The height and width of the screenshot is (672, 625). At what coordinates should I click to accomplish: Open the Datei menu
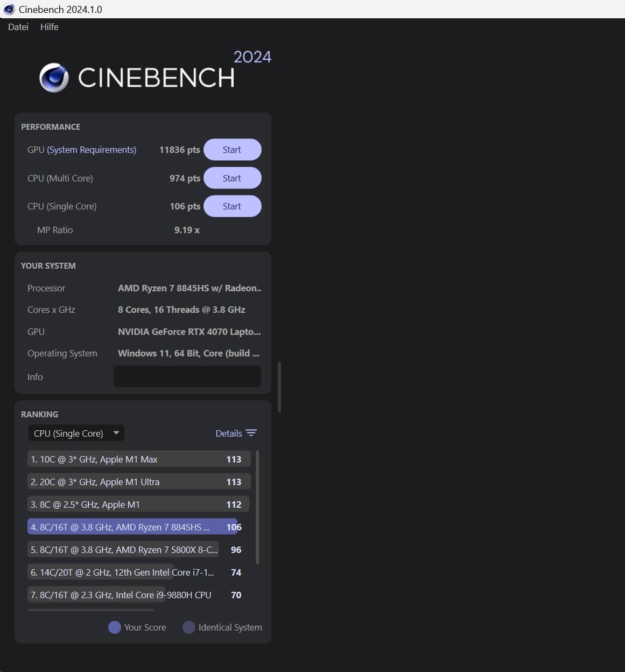(18, 27)
